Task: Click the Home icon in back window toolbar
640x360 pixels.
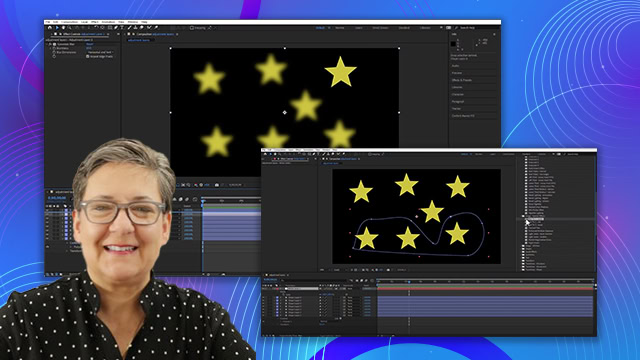Action: [50, 28]
